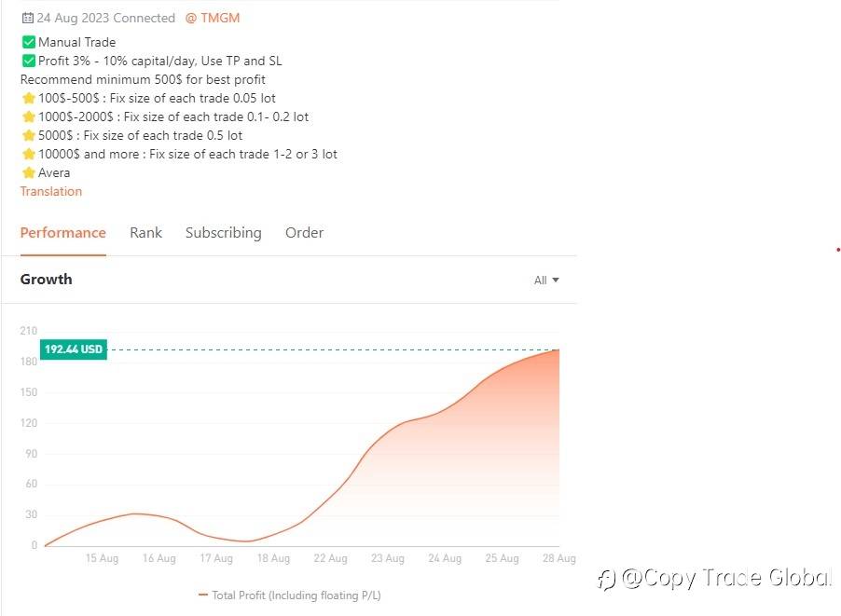Click the star icon beside 5000$ line
The width and height of the screenshot is (841, 616).
point(29,135)
